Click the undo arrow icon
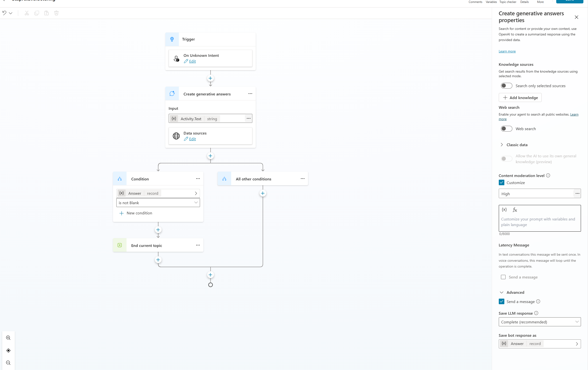Screen dimensions: 588x370 click(4, 13)
